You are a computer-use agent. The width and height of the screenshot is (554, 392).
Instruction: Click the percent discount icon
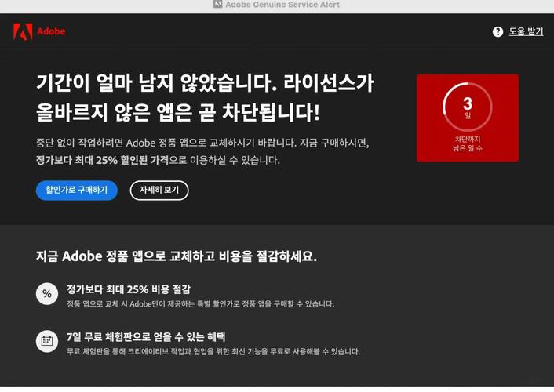(47, 293)
